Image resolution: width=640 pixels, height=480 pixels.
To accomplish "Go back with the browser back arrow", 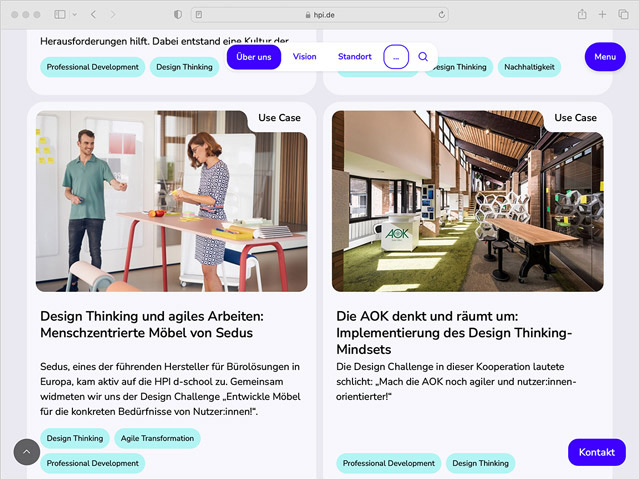I will coord(93,15).
